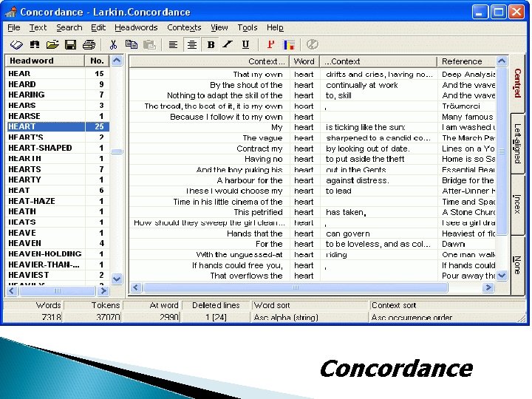Click headword list scroll down arrow
The height and width of the screenshot is (399, 532).
tap(117, 279)
